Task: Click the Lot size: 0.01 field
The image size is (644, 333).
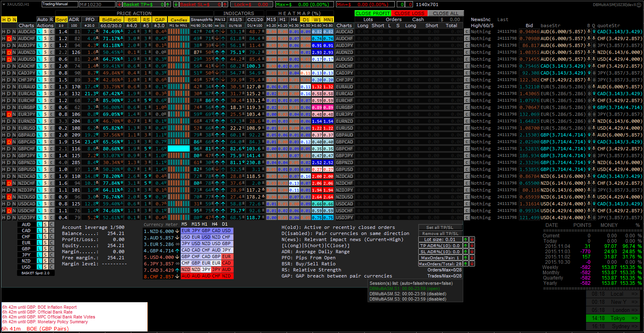Action: point(440,239)
